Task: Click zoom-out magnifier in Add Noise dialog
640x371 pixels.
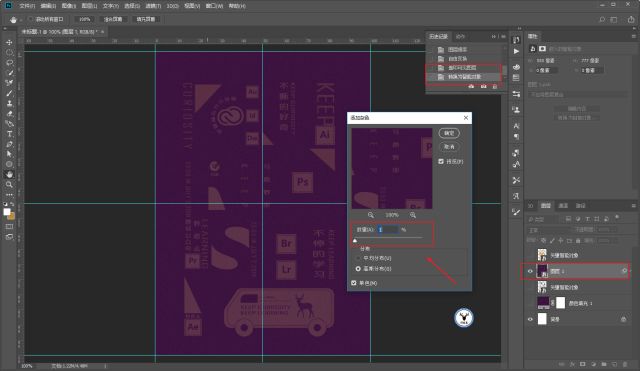Action: point(371,215)
